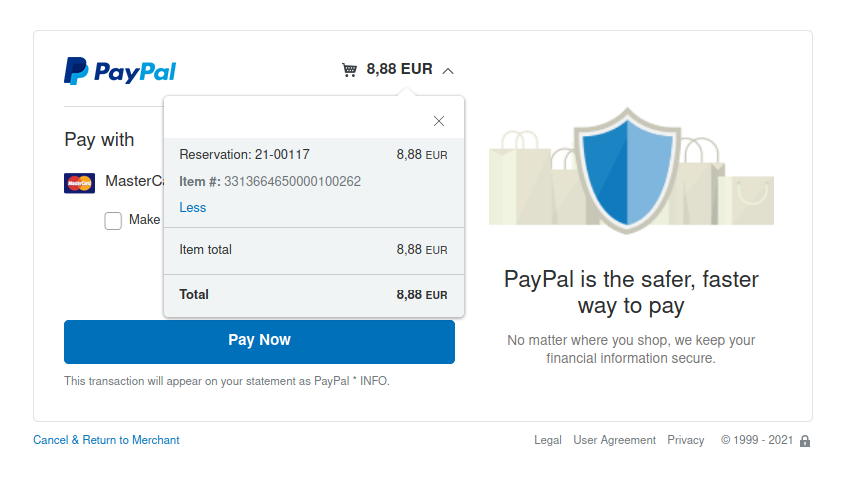Open the Legal link
Image resolution: width=861 pixels, height=480 pixels.
pos(547,440)
